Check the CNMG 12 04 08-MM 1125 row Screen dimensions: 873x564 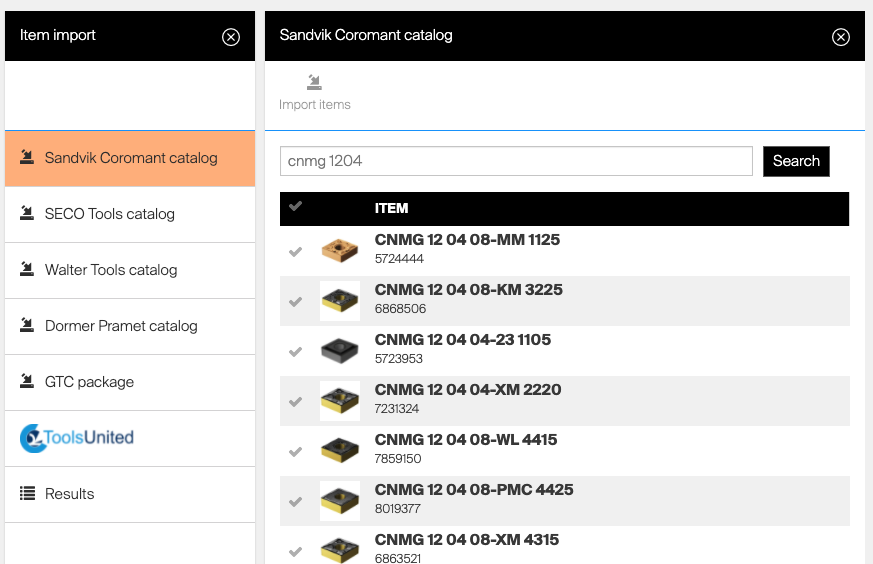click(x=295, y=252)
